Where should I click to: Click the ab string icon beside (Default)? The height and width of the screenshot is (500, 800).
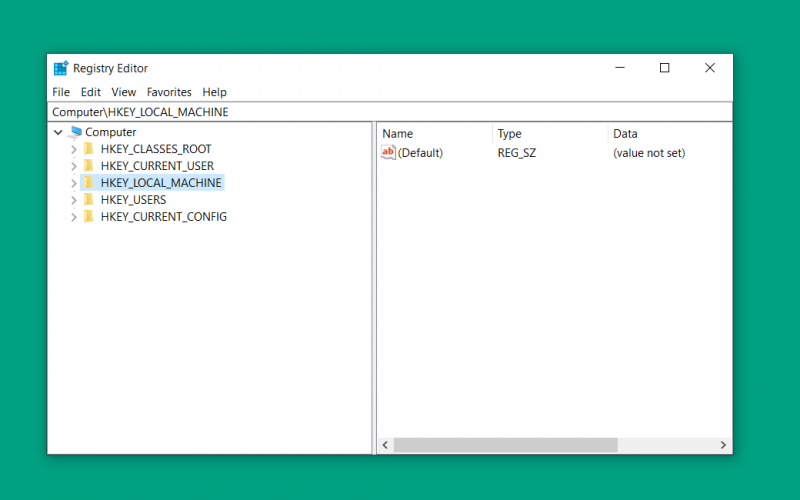pyautogui.click(x=388, y=152)
